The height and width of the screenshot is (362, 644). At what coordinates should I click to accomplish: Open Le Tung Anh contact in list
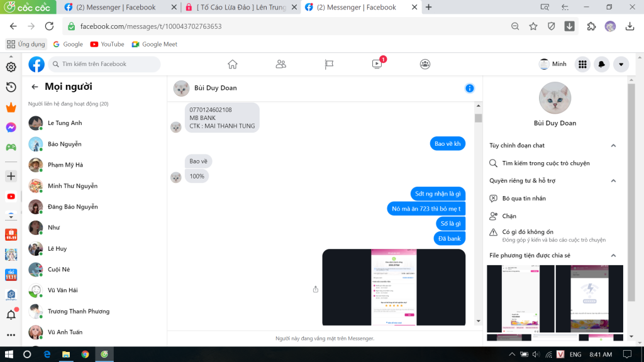click(x=65, y=123)
